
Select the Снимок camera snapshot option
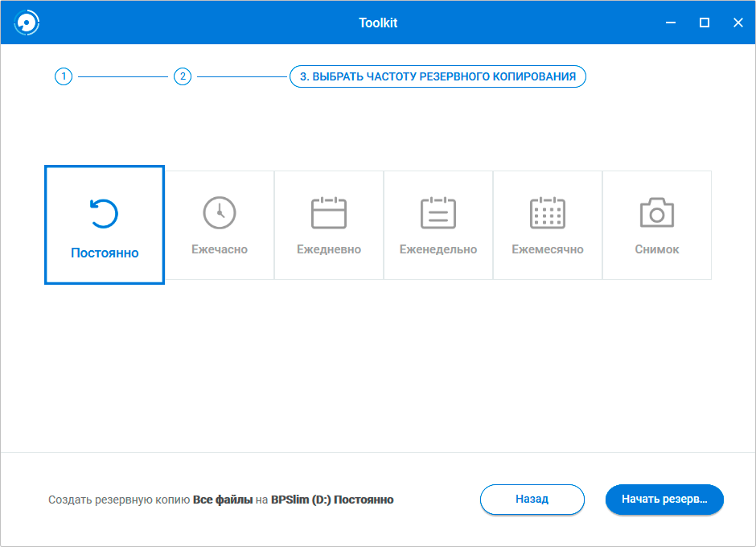657,224
